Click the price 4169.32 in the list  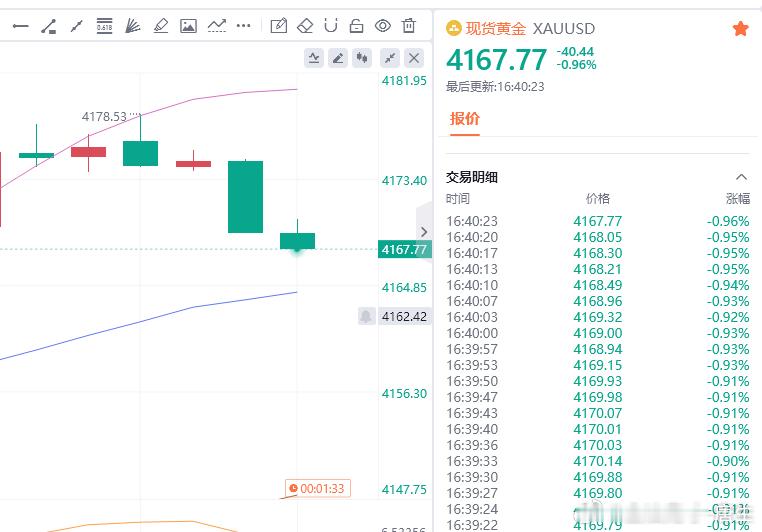pyautogui.click(x=598, y=317)
